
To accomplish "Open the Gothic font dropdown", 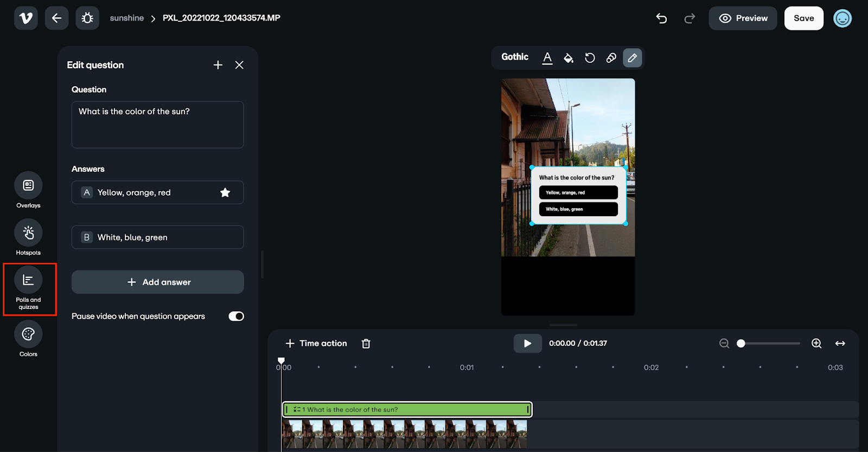I will (x=514, y=57).
